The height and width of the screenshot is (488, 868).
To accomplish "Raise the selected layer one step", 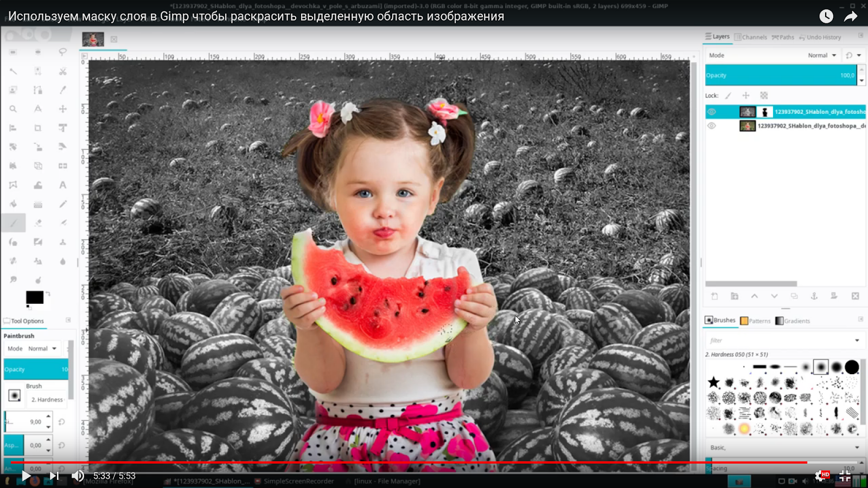I will click(754, 296).
